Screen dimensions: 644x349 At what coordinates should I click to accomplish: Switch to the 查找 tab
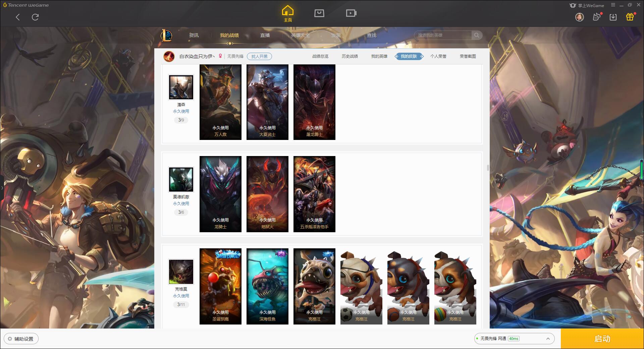click(372, 35)
